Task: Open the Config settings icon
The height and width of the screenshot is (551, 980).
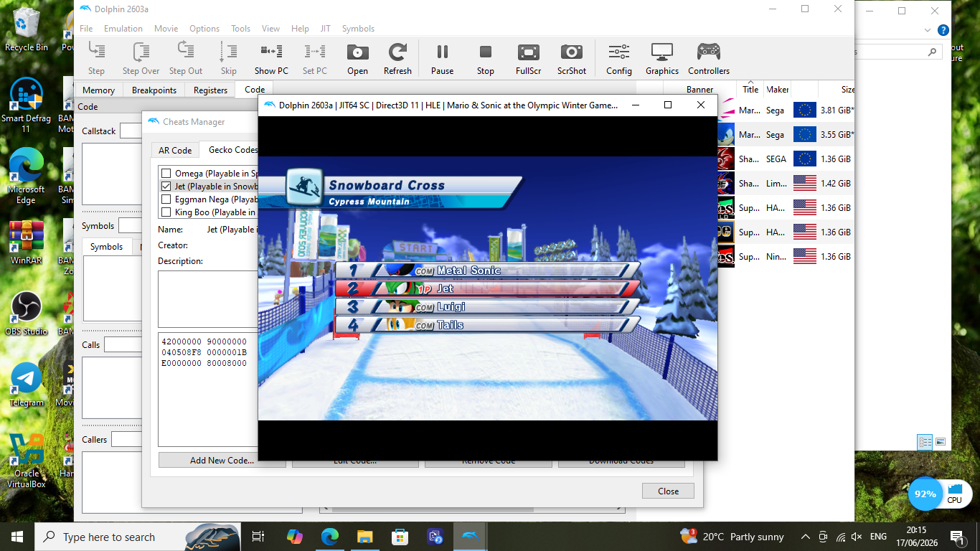Action: click(618, 58)
